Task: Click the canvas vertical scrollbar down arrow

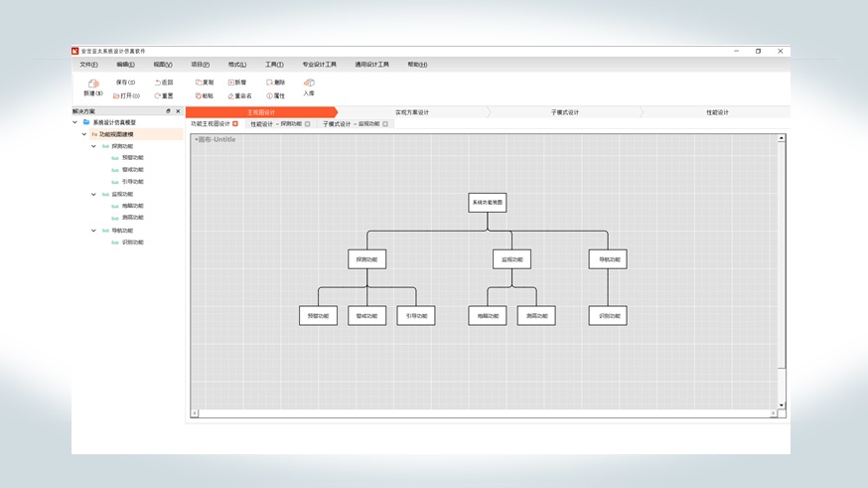Action: [x=782, y=406]
